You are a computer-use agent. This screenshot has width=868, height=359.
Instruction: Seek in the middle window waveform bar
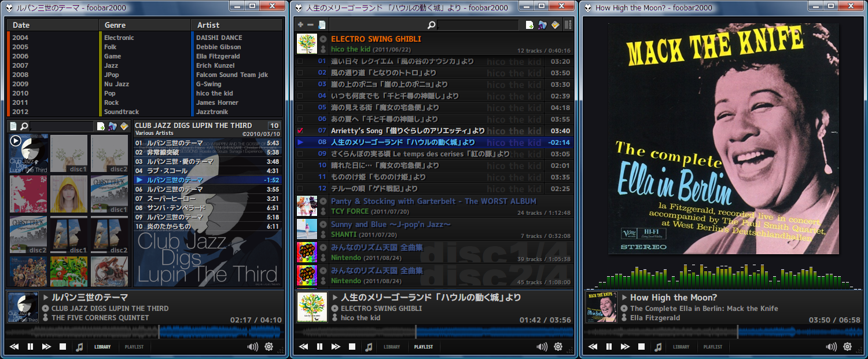point(434,332)
